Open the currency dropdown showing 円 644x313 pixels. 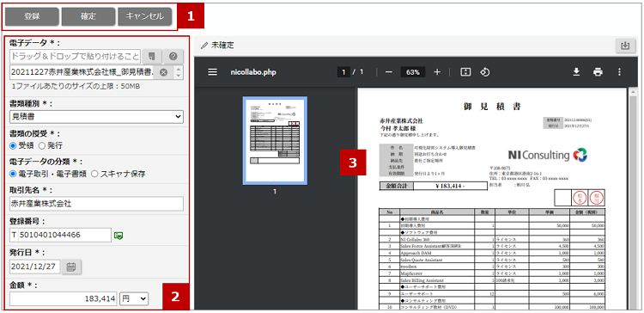[x=134, y=299]
